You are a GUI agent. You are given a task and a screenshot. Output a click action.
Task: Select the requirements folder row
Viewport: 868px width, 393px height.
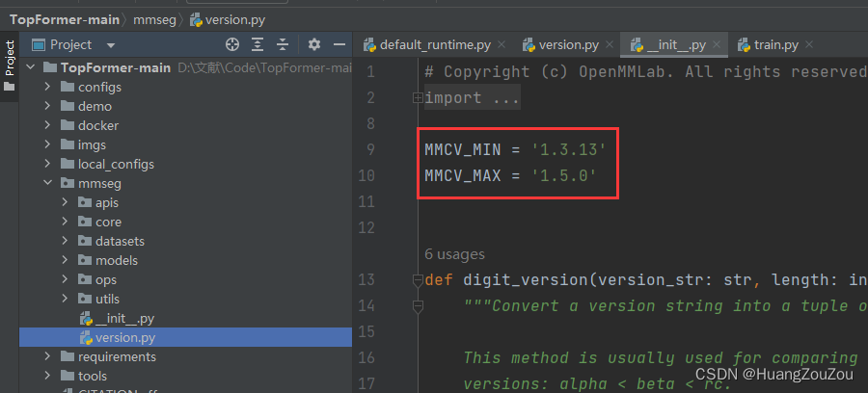tap(185, 356)
